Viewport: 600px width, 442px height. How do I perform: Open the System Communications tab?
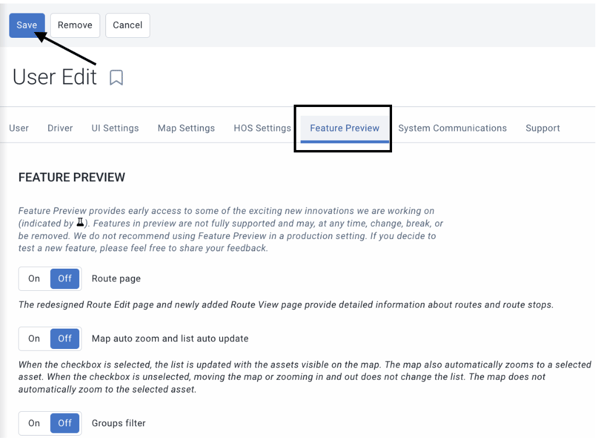pos(452,128)
